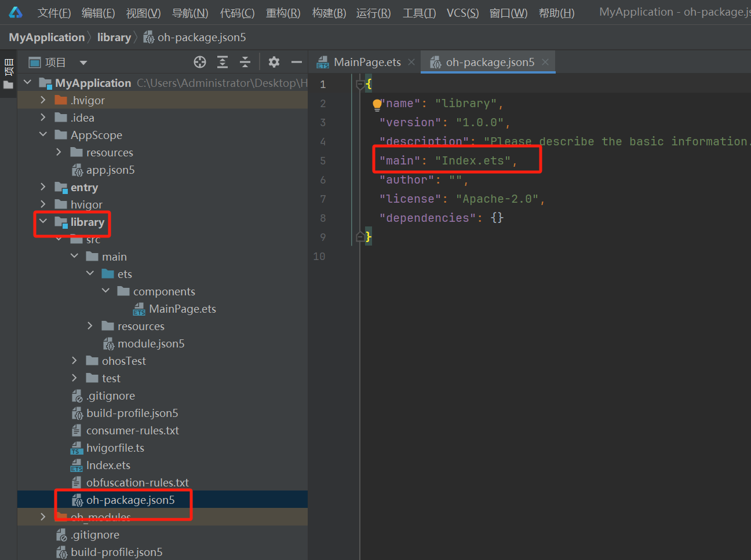Click the Index.ets file icon
751x560 pixels.
click(x=76, y=466)
